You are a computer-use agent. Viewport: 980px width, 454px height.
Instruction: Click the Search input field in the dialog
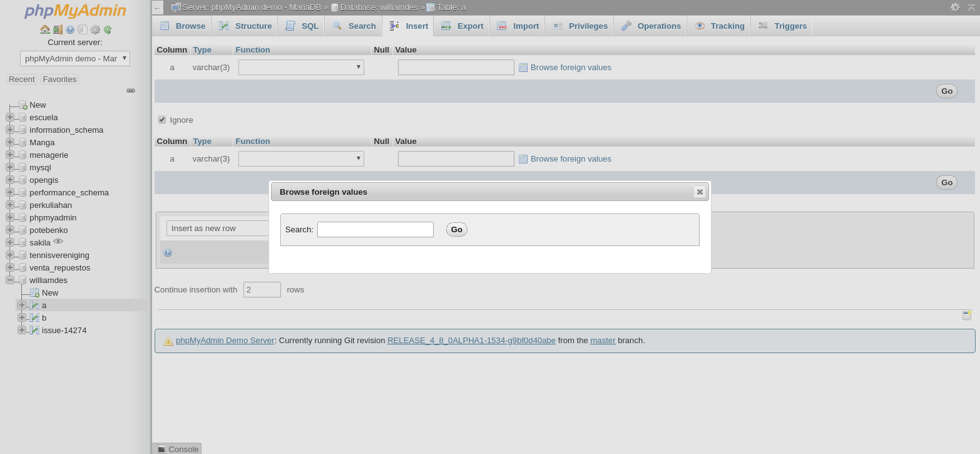point(375,229)
